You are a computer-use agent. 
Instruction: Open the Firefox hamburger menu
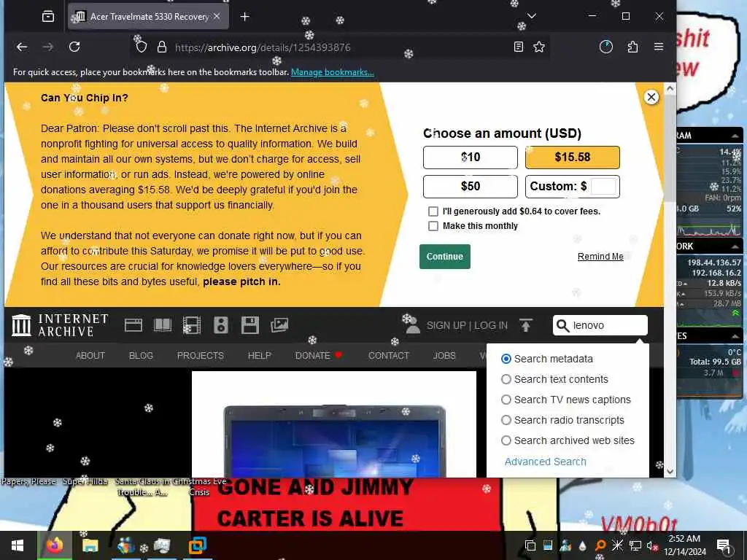point(659,47)
